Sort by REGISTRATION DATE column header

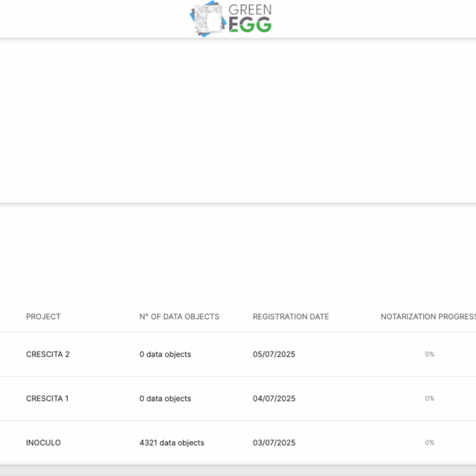[290, 317]
